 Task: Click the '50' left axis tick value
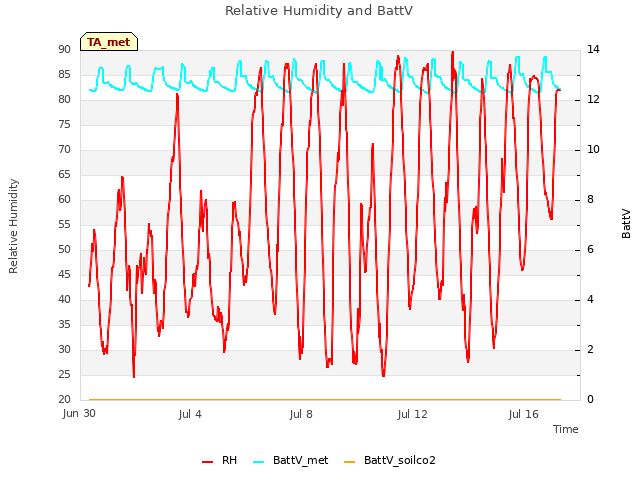(x=64, y=249)
